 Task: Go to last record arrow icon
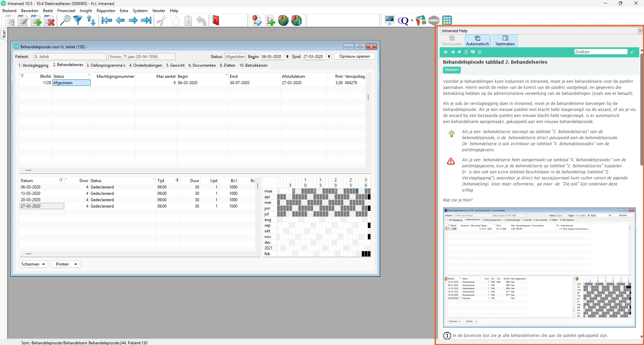(146, 20)
